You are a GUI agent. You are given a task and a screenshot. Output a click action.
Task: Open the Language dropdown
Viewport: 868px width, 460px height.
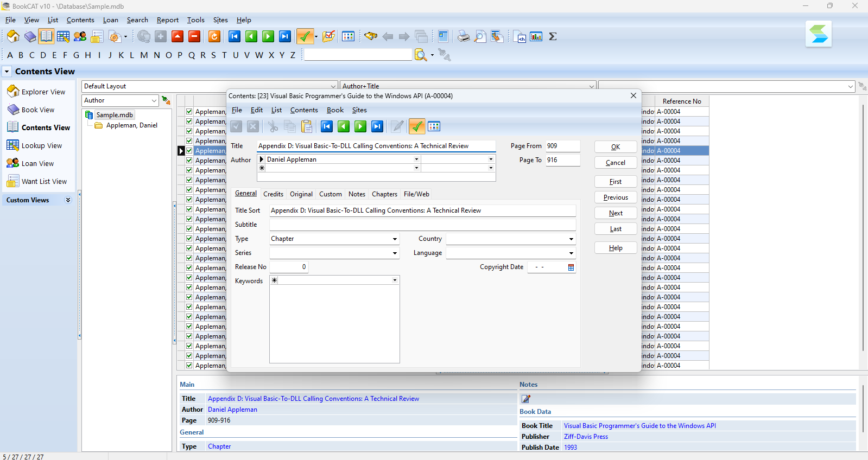pyautogui.click(x=571, y=253)
